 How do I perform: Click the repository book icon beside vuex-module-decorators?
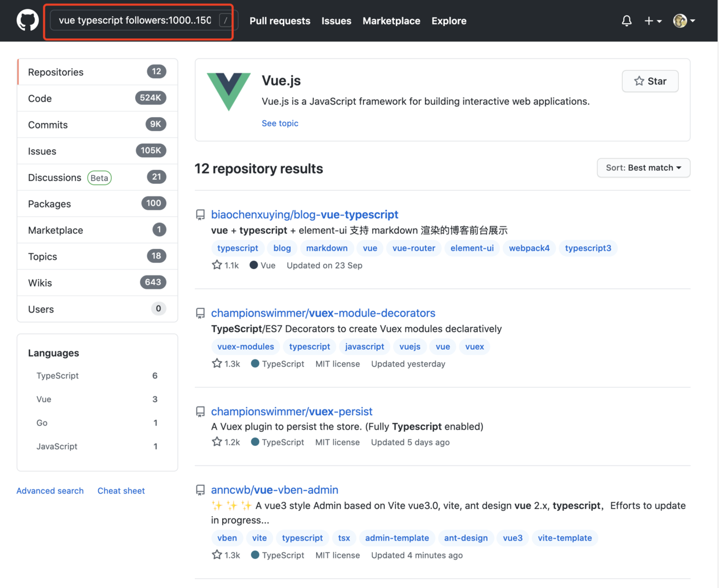[200, 313]
